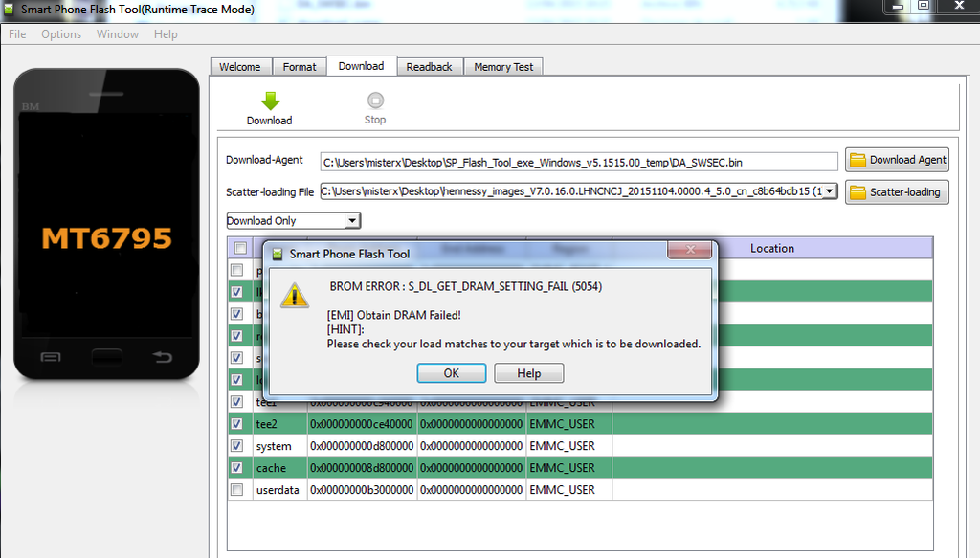This screenshot has height=558, width=980.
Task: Click OK in the BROM error dialog
Action: click(451, 373)
